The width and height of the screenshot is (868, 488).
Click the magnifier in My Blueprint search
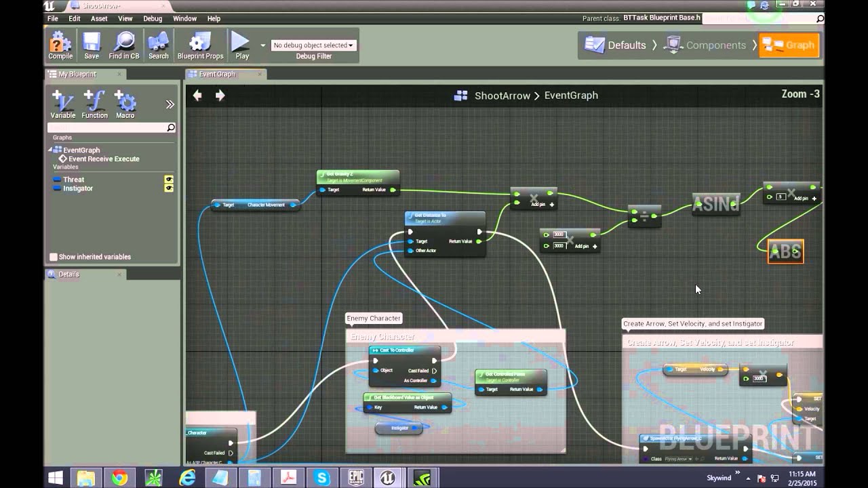point(171,127)
